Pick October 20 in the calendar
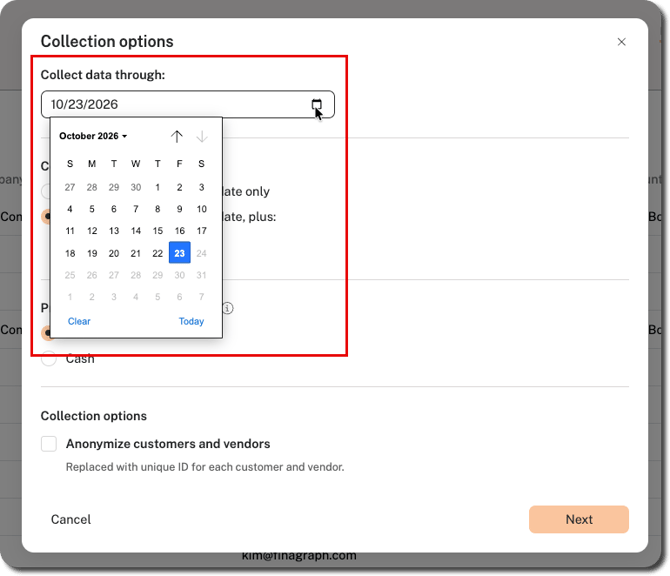The image size is (670, 576). pyautogui.click(x=114, y=253)
